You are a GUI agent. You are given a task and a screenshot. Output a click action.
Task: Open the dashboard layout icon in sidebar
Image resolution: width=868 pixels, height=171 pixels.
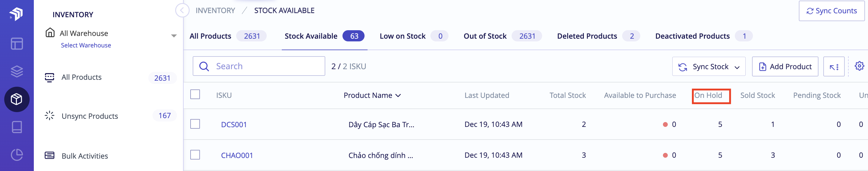(17, 44)
